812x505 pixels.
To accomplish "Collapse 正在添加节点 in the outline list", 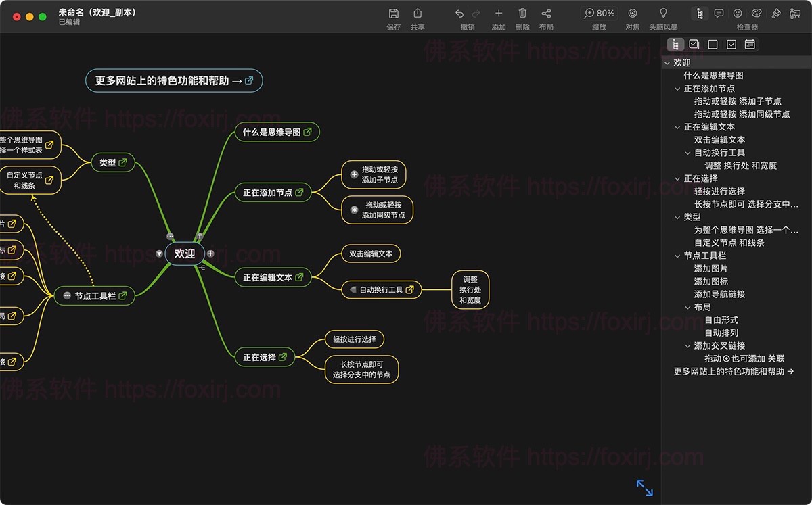I will (678, 88).
